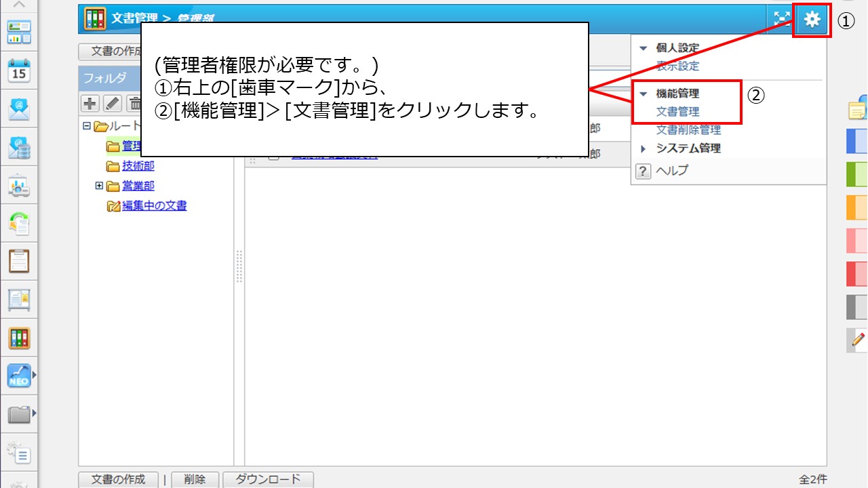
Task: Select 文書削除管理 in the settings menu
Action: click(x=688, y=130)
